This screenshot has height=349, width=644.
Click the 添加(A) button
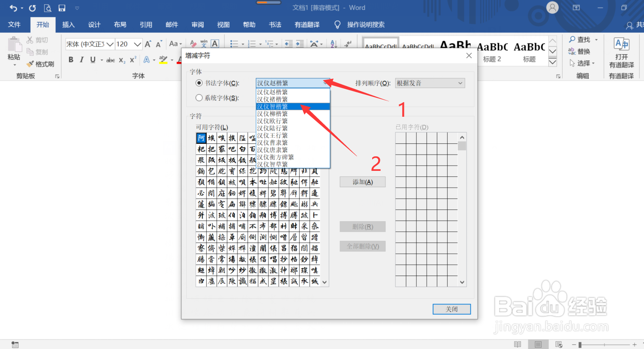[363, 182]
